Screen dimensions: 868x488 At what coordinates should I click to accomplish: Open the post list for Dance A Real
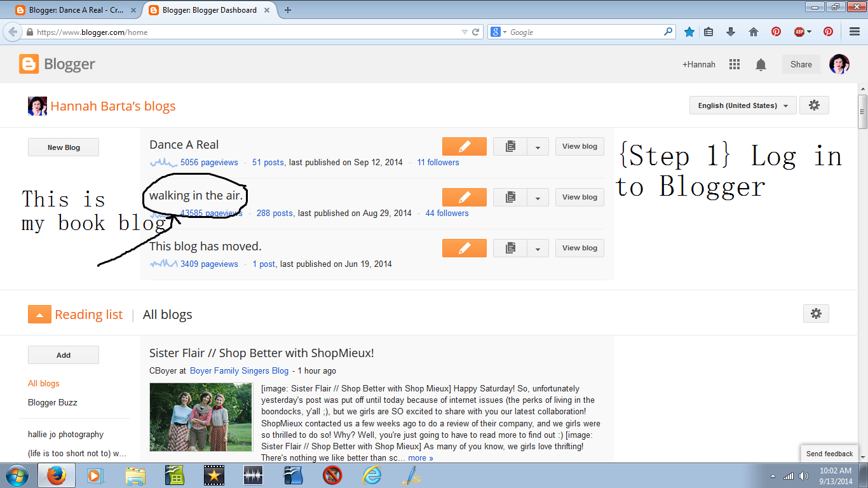510,146
